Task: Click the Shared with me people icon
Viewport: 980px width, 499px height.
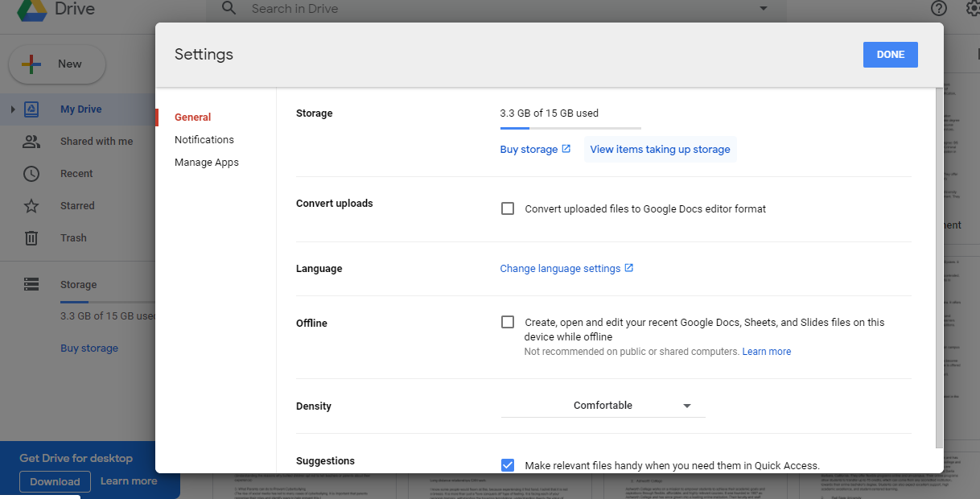Action: pos(31,142)
